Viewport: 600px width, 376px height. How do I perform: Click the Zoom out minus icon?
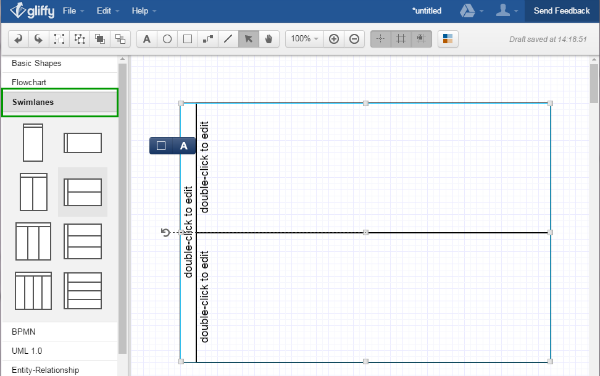(354, 39)
